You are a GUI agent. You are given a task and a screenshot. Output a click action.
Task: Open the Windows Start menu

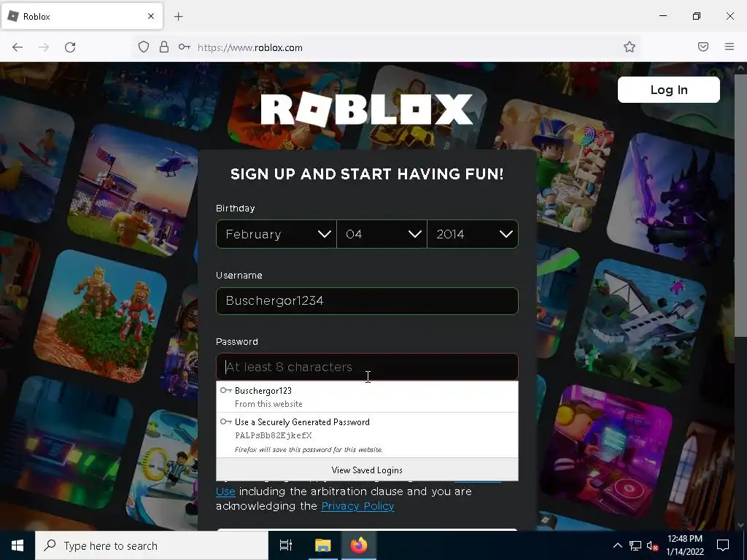click(x=18, y=545)
